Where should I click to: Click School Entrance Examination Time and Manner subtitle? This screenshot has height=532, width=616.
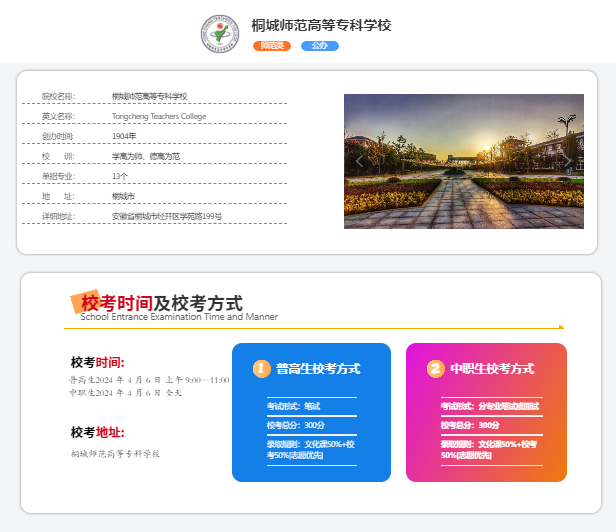(179, 317)
